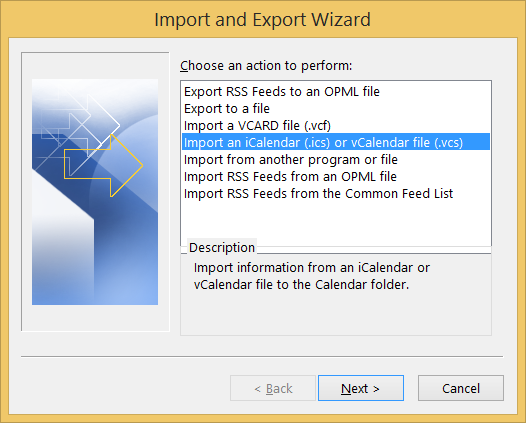
Task: Click the Next button
Action: [x=361, y=388]
